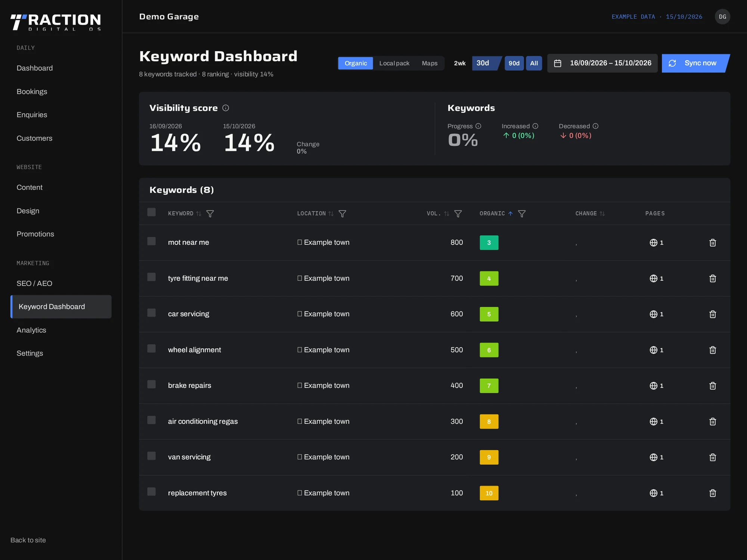Click the yellow rank badge 10
This screenshot has height=560, width=747.
coord(489,493)
